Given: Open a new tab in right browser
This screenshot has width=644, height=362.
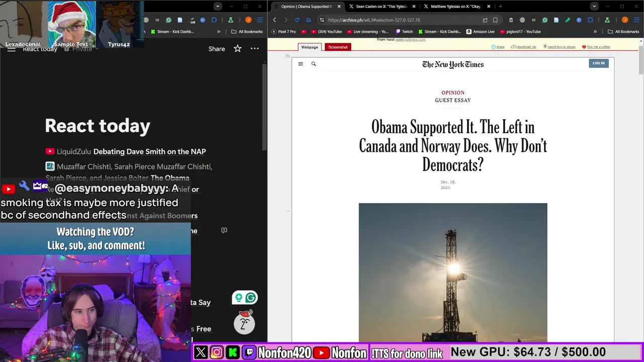Looking at the screenshot, I should [x=500, y=7].
